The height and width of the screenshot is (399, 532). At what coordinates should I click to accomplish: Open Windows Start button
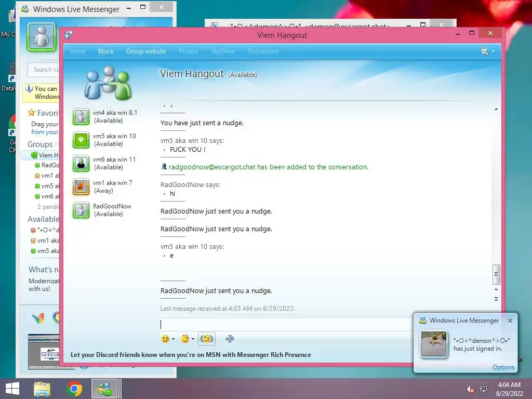coord(12,389)
